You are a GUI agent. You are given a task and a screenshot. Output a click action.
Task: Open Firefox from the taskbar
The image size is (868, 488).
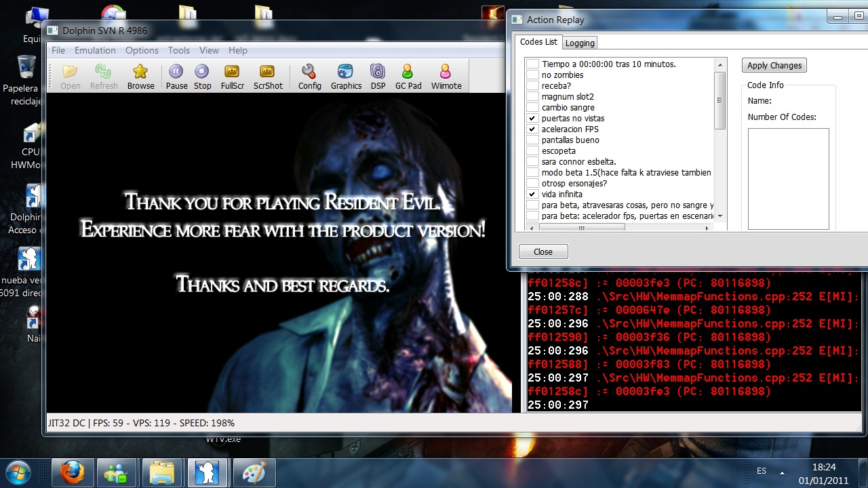click(73, 472)
